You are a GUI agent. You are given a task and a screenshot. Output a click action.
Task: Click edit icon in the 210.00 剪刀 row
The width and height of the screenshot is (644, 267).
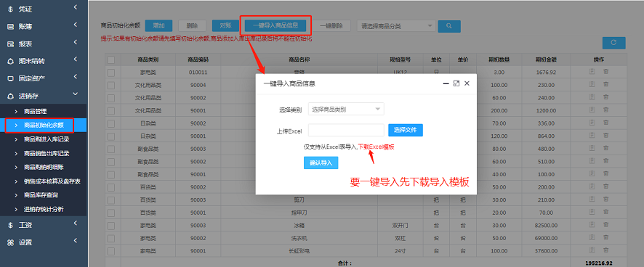pyautogui.click(x=592, y=200)
